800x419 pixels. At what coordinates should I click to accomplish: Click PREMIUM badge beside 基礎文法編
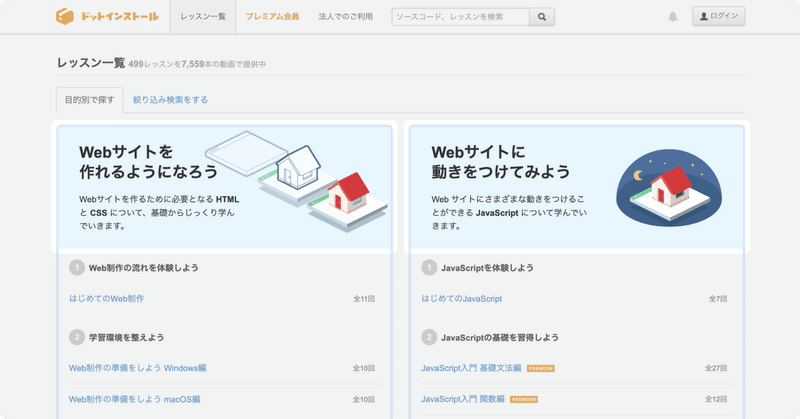click(x=541, y=368)
